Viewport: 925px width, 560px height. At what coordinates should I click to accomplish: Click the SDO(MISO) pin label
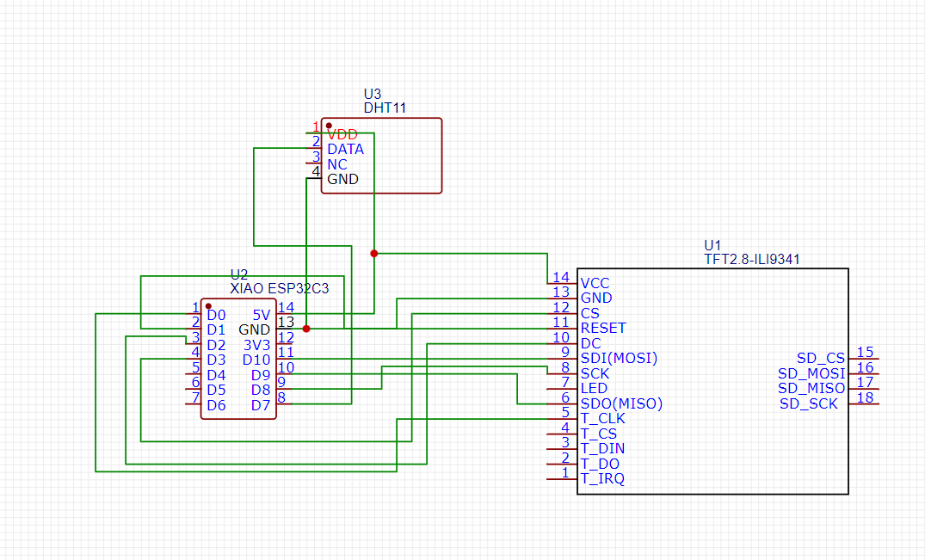pyautogui.click(x=622, y=403)
